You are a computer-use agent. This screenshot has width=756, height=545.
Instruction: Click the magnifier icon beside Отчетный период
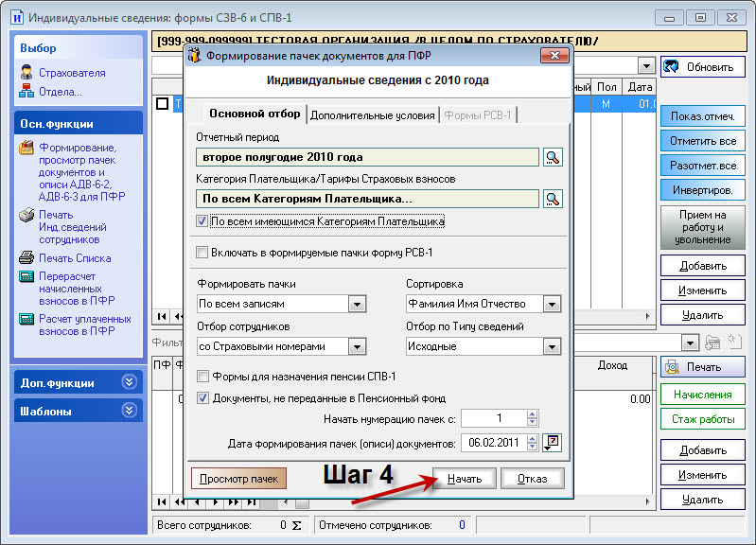pyautogui.click(x=553, y=157)
